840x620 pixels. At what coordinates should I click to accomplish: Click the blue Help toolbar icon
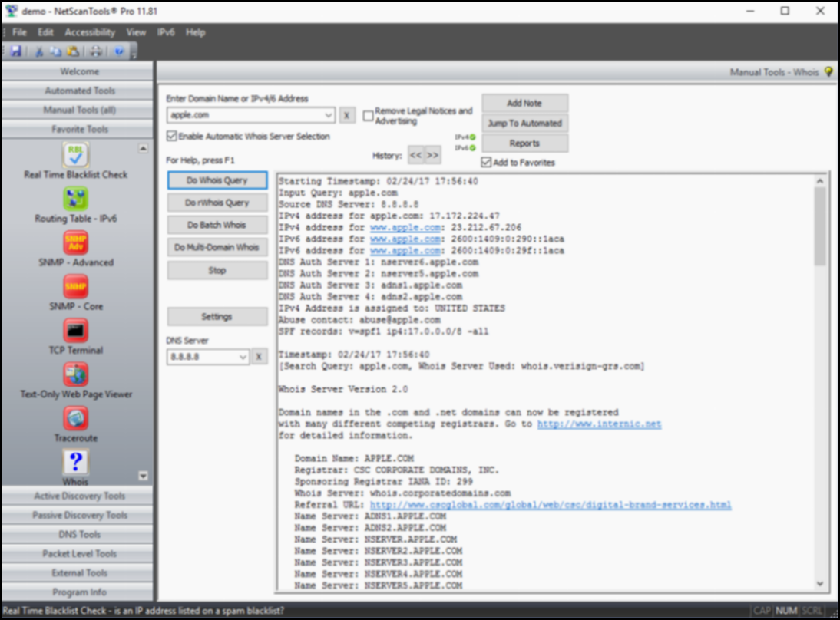[119, 51]
